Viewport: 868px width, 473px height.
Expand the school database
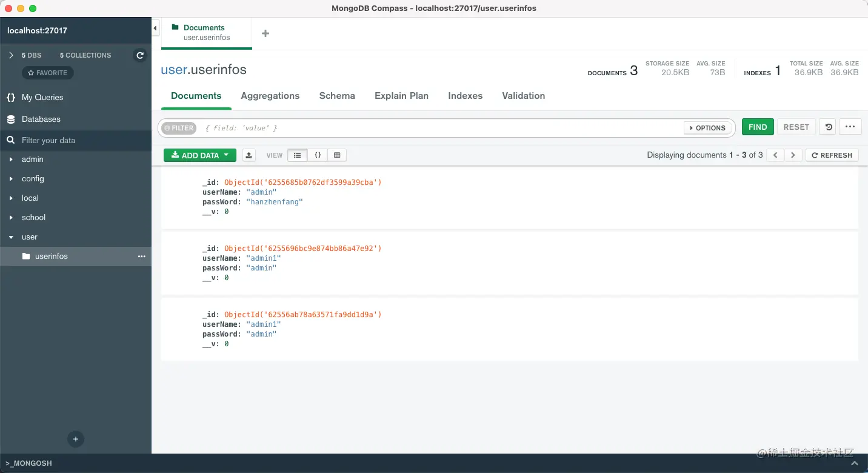(x=11, y=218)
